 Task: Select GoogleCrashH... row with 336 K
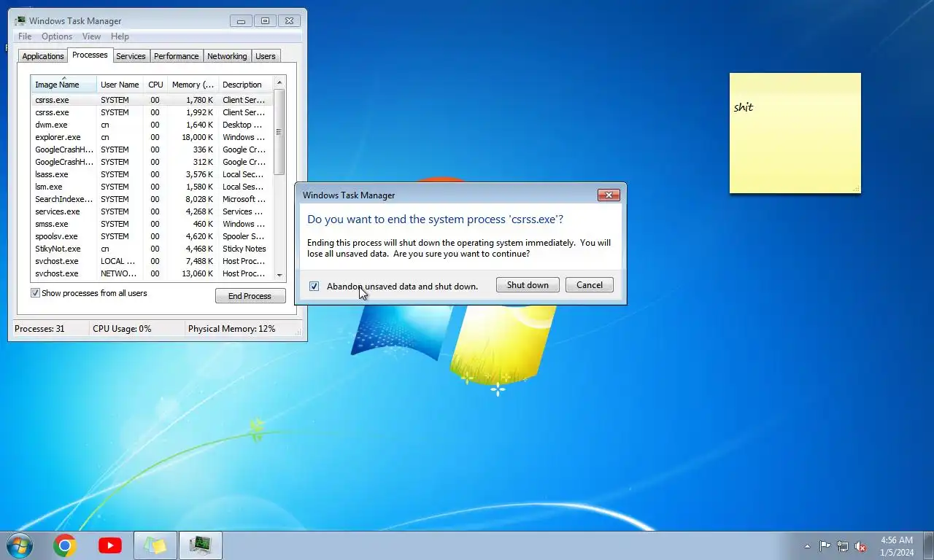coord(152,149)
